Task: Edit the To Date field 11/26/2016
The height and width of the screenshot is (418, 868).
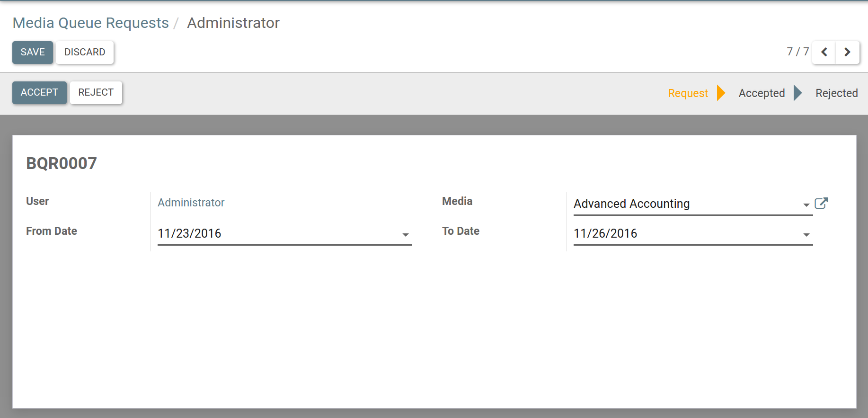Action: (682, 233)
